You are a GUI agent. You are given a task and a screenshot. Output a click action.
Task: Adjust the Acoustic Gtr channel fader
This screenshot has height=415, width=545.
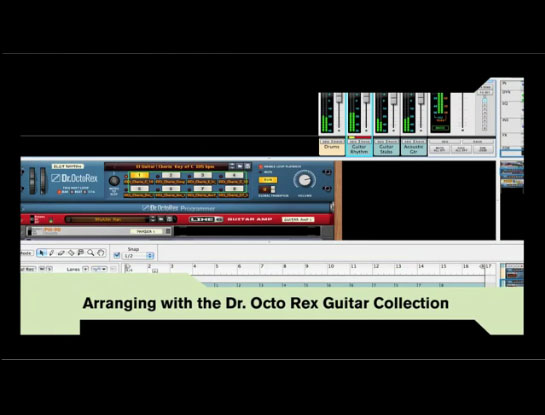421,99
